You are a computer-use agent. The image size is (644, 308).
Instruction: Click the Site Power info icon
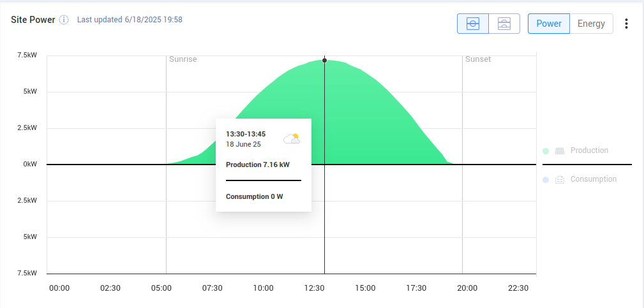[64, 20]
